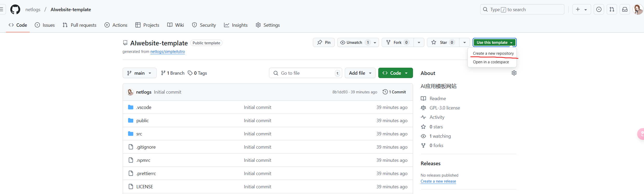Screen dimensions: 644x194
Task: Click the .npmrc file icon
Action: click(x=131, y=160)
